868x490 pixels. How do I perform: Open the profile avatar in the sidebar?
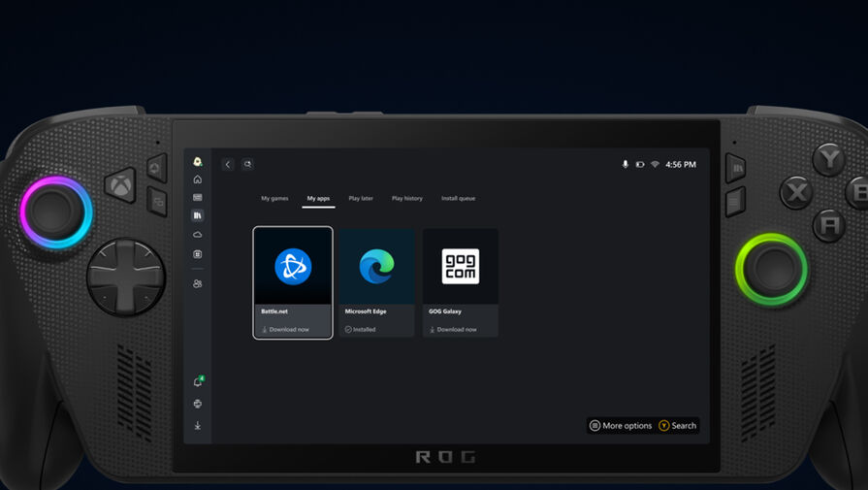point(198,162)
